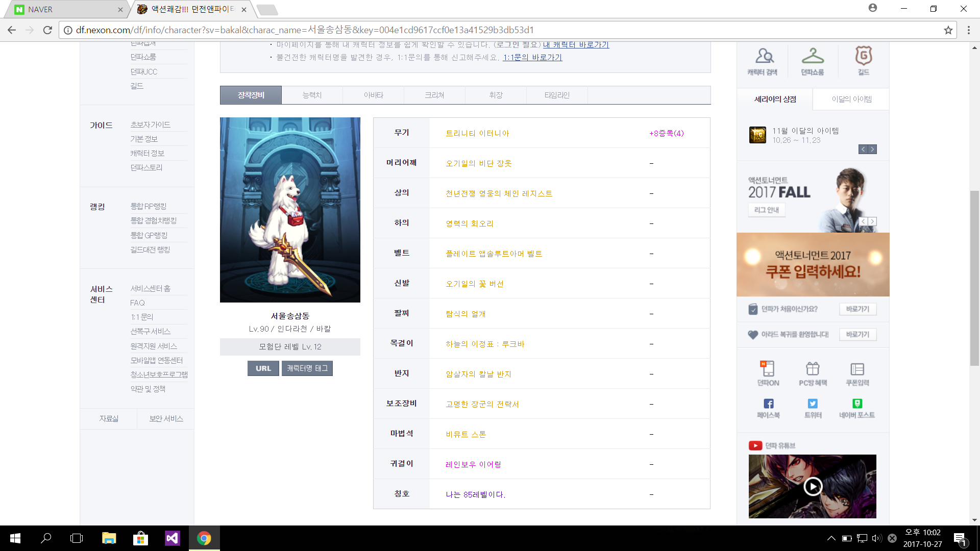View site information icon in address bar

[67, 30]
